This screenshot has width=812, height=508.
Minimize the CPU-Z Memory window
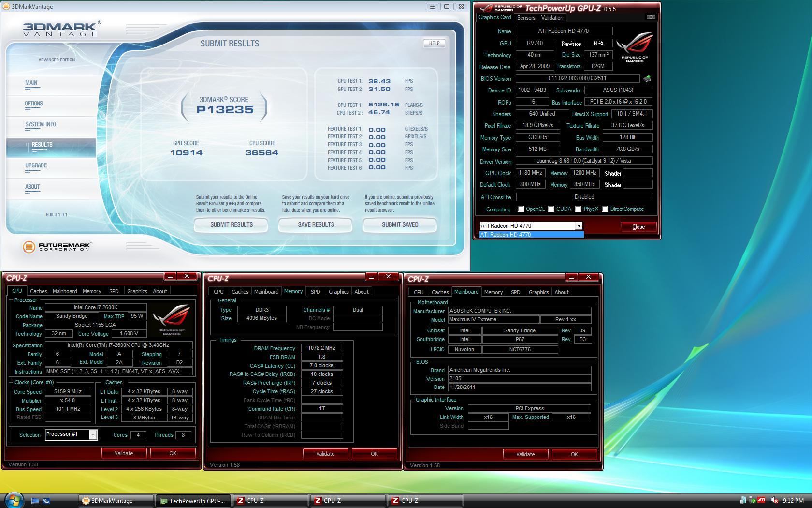point(371,277)
